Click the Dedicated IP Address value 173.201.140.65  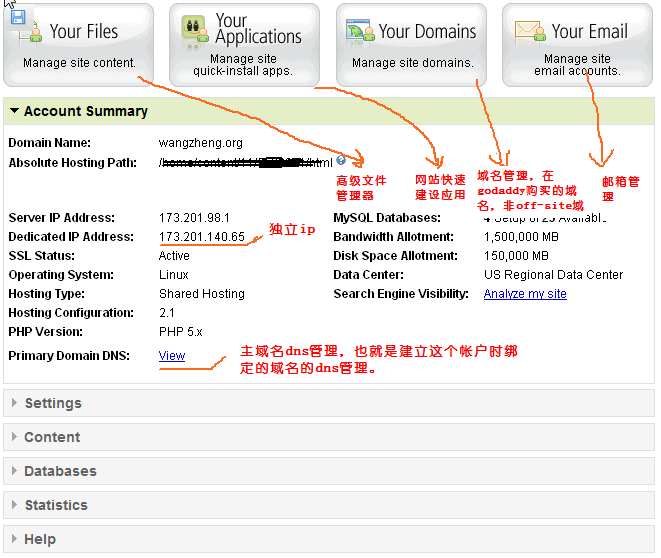[x=201, y=237]
